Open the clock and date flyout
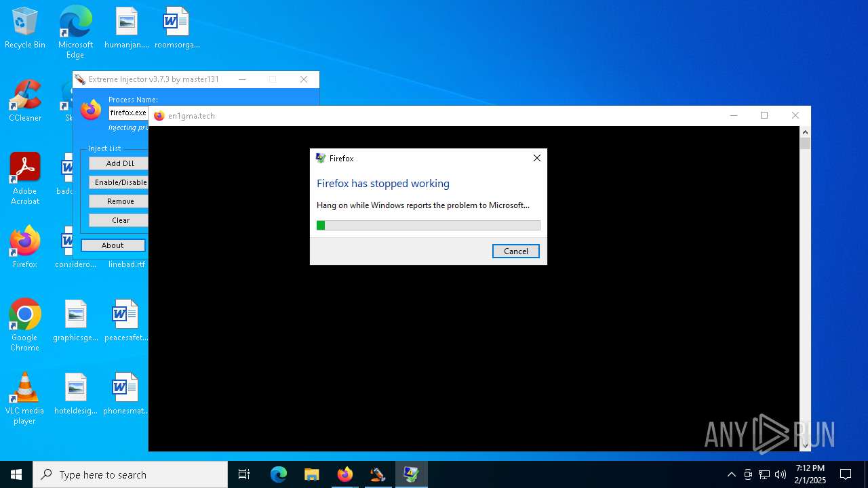The image size is (868, 488). pyautogui.click(x=810, y=474)
